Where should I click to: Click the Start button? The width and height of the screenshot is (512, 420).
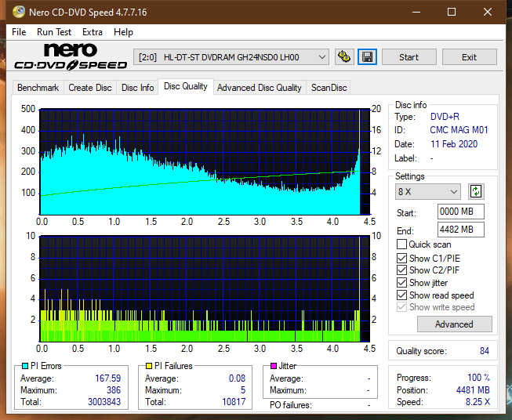click(x=409, y=57)
